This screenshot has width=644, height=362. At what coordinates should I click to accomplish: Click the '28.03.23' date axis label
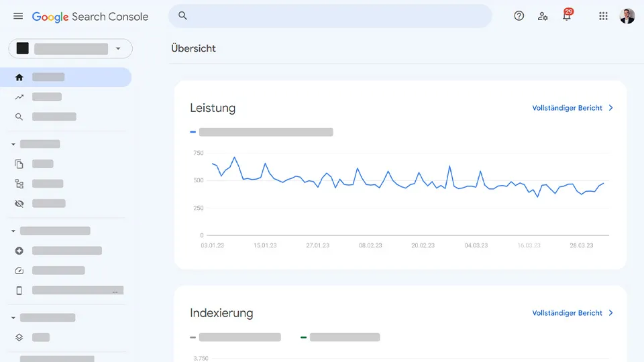(x=581, y=245)
